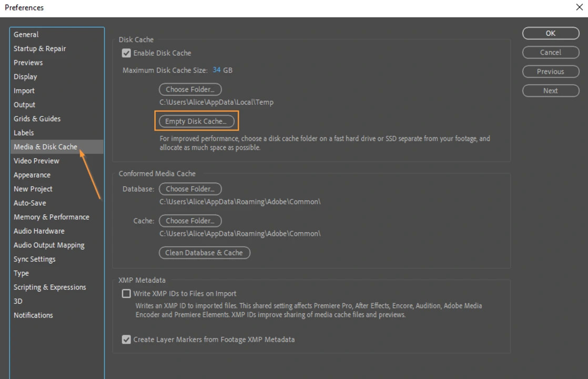Advance to the Next preferences page
The image size is (588, 379).
550,91
